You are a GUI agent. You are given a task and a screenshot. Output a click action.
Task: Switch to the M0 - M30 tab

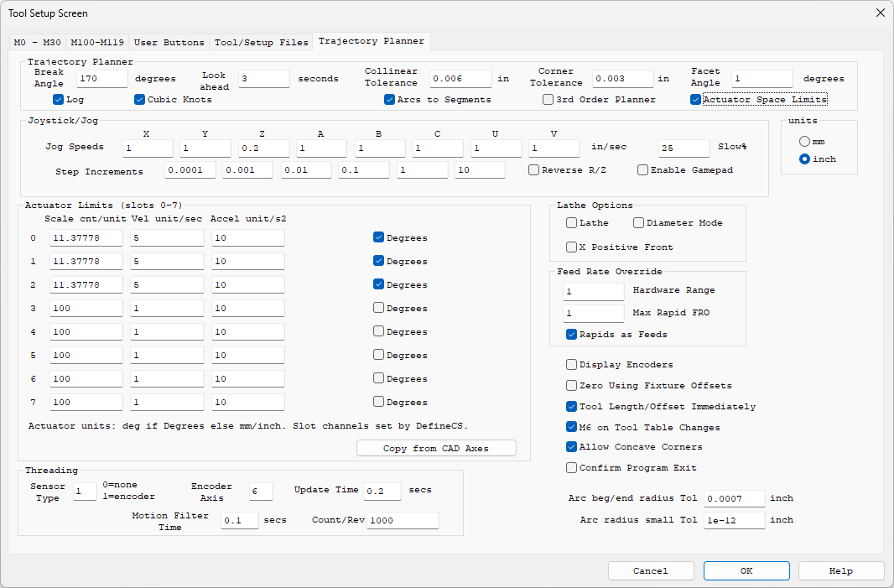(37, 42)
